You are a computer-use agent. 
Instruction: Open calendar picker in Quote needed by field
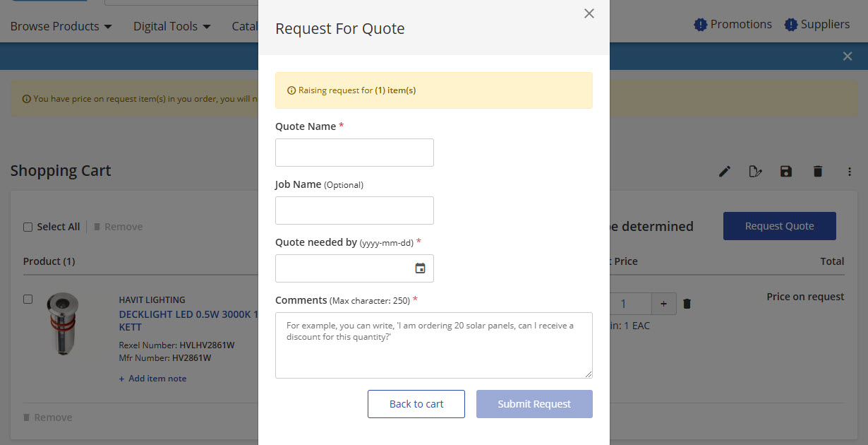tap(420, 268)
